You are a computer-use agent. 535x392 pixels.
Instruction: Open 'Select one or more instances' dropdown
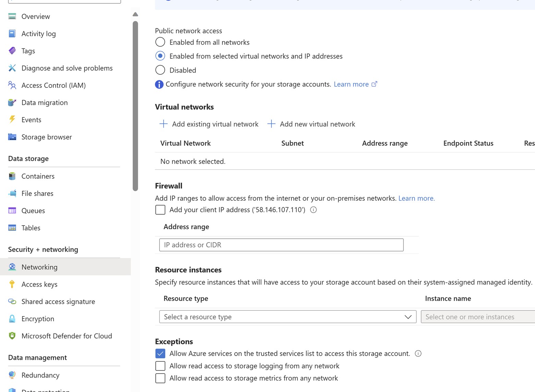[x=477, y=317]
